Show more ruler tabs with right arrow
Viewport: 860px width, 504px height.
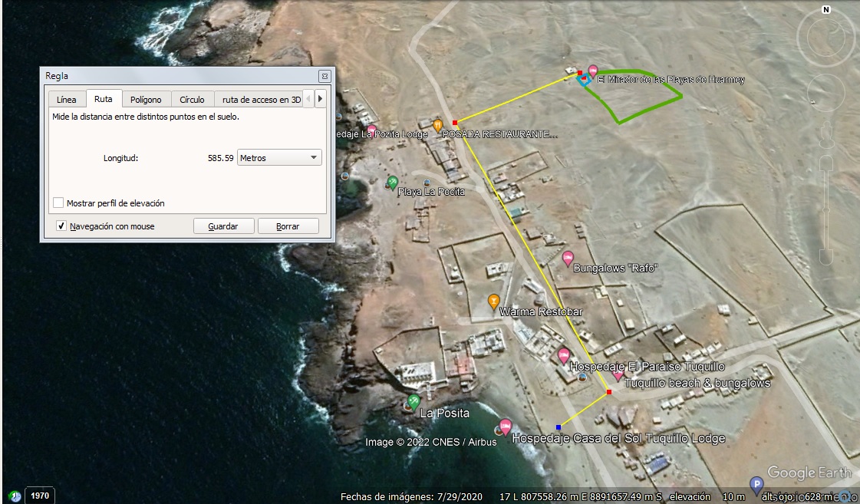[x=321, y=99]
